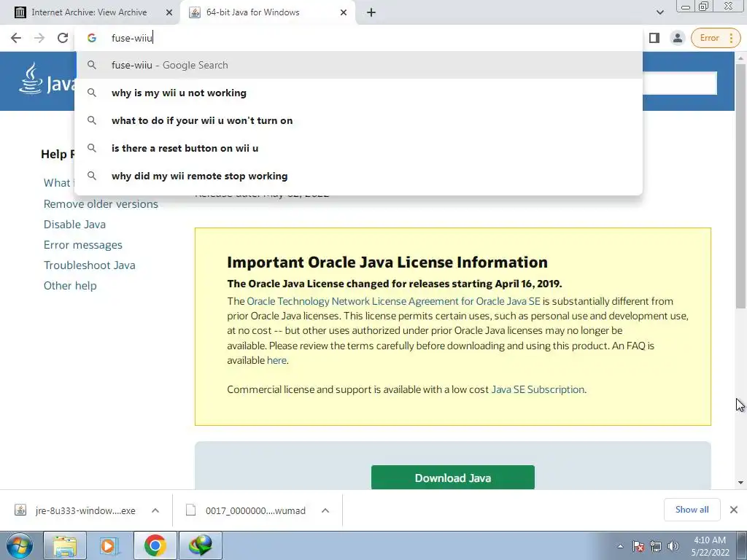Click the Action Center flag icon
The height and width of the screenshot is (560, 747).
pyautogui.click(x=638, y=546)
